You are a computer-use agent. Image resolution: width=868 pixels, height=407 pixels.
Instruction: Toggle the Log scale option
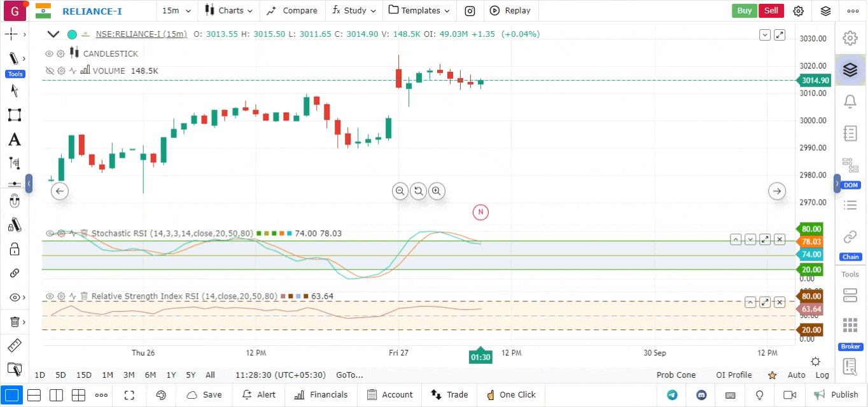[822, 375]
